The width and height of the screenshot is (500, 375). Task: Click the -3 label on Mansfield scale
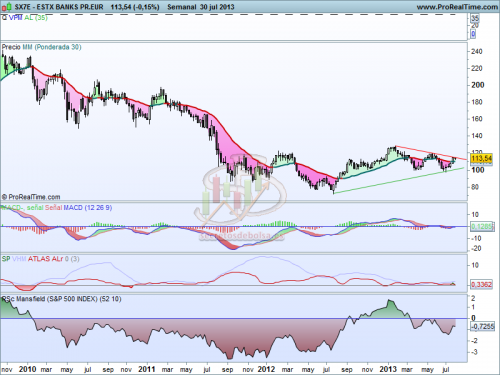click(474, 352)
